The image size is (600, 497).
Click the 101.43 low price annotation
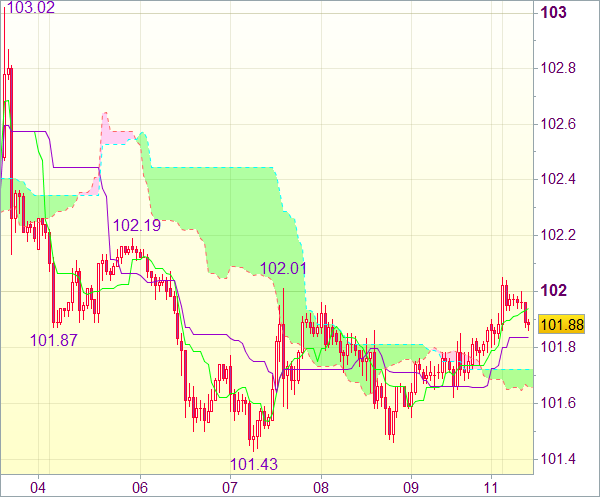click(254, 464)
